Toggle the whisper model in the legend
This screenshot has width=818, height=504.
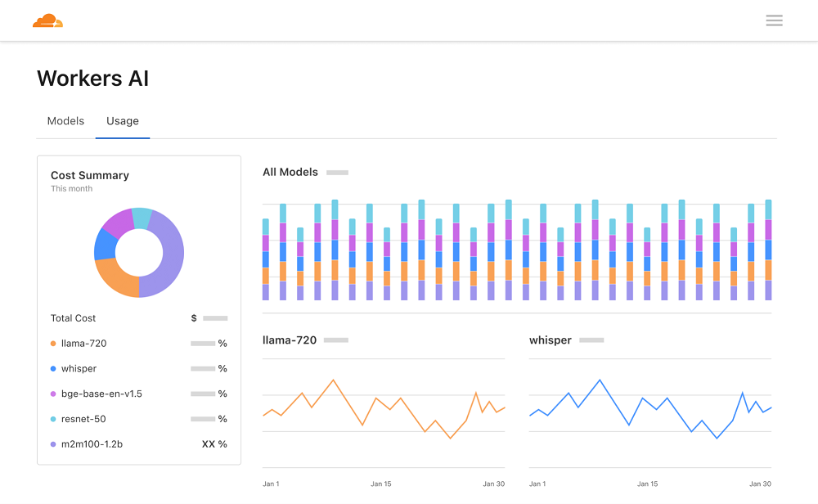point(78,368)
